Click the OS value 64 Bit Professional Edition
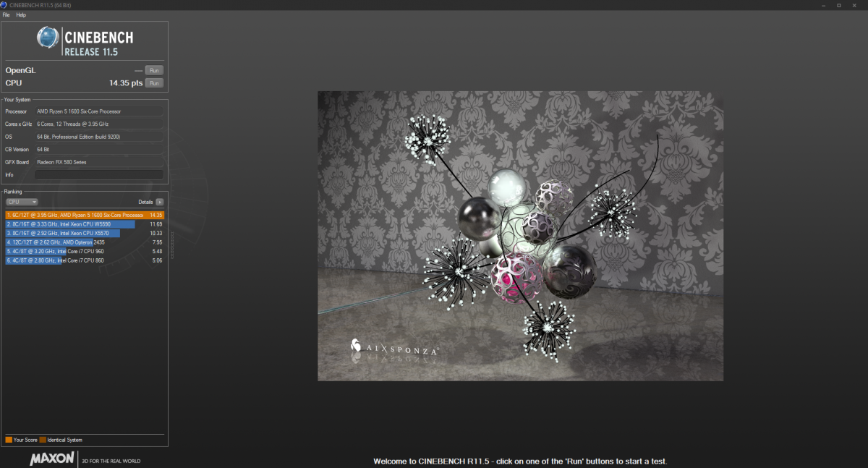This screenshot has height=468, width=868. tap(99, 137)
